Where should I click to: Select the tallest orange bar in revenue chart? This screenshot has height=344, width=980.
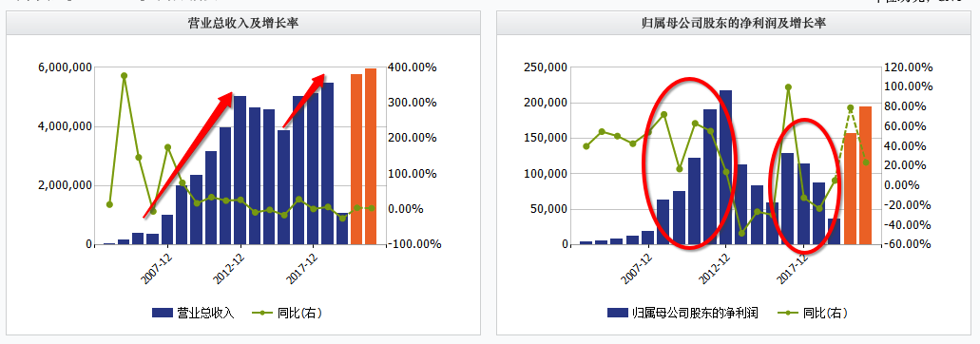[x=371, y=157]
